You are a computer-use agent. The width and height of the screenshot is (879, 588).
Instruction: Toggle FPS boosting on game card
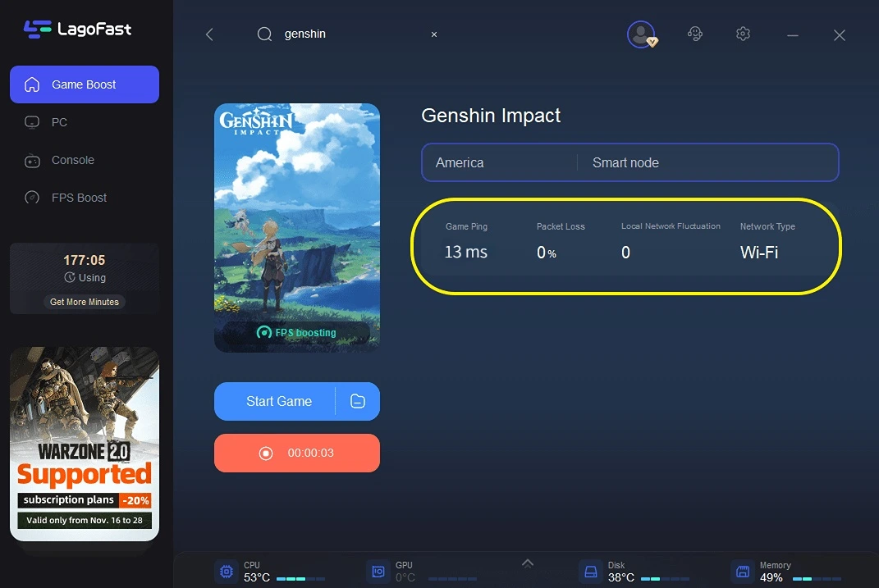click(x=296, y=333)
